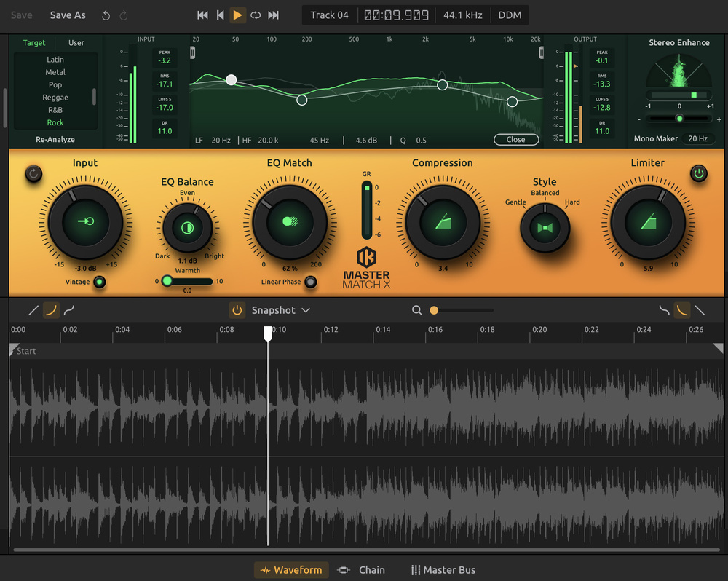Click the Re-Analyze button

click(x=55, y=139)
